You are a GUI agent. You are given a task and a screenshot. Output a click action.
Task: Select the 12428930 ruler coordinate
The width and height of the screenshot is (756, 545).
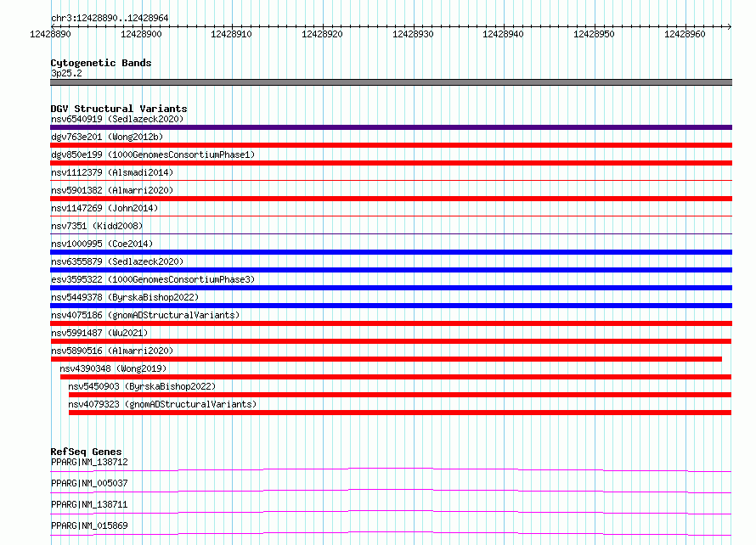point(413,34)
